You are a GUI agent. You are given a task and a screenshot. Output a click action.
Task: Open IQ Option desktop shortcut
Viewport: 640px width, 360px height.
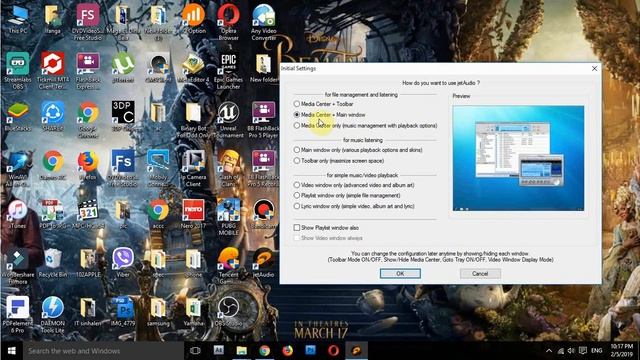click(x=193, y=18)
